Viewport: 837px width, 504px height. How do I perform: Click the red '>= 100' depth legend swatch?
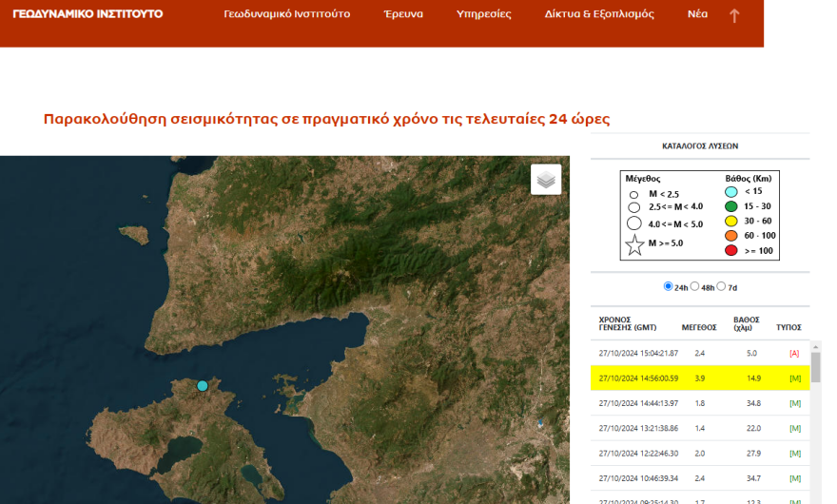point(730,250)
